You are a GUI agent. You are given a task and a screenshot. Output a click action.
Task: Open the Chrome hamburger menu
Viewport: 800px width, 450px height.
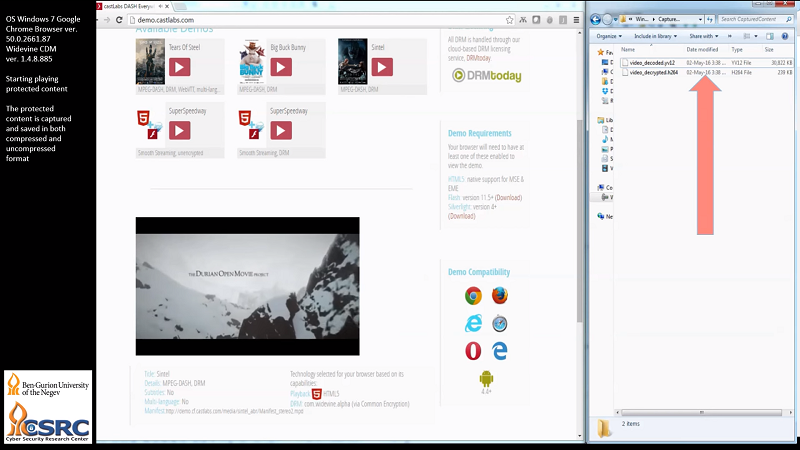click(x=574, y=20)
